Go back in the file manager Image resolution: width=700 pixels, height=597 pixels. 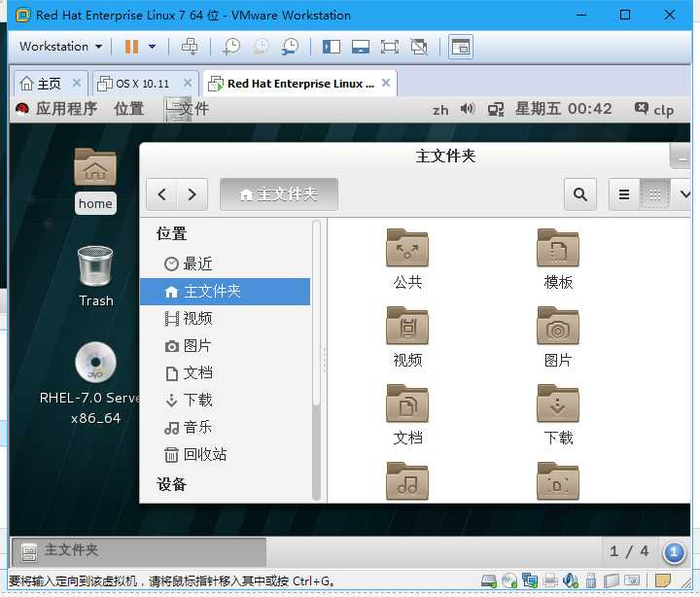162,194
